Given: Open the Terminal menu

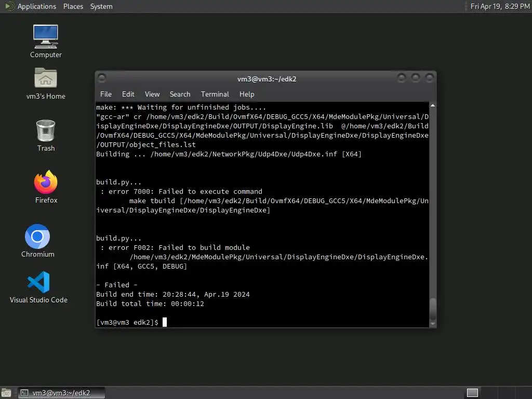Looking at the screenshot, I should coord(215,95).
